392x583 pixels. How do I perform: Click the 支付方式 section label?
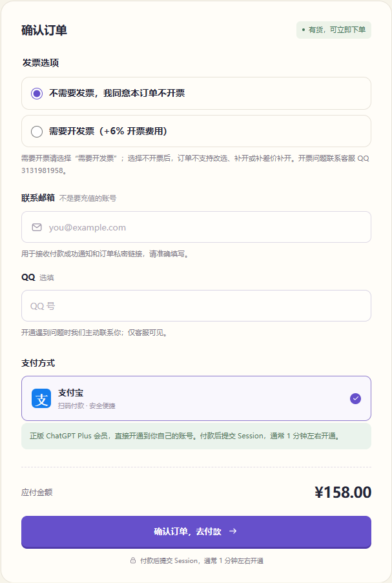click(38, 363)
